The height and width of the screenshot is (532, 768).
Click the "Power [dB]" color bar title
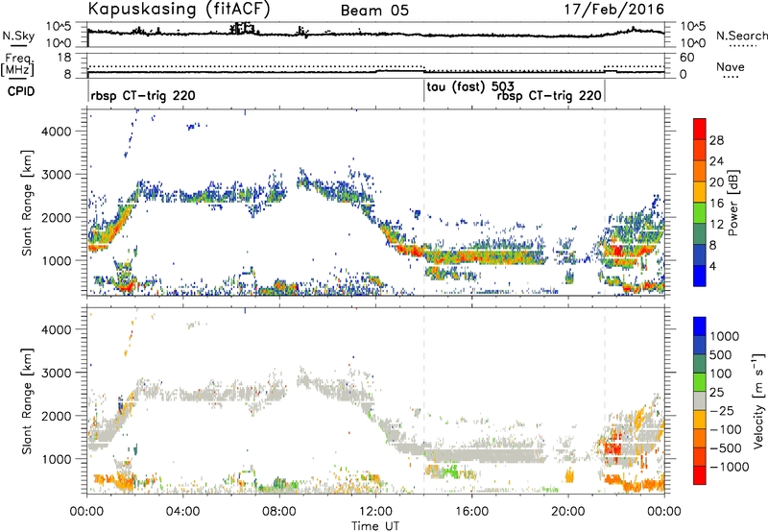[x=732, y=203]
